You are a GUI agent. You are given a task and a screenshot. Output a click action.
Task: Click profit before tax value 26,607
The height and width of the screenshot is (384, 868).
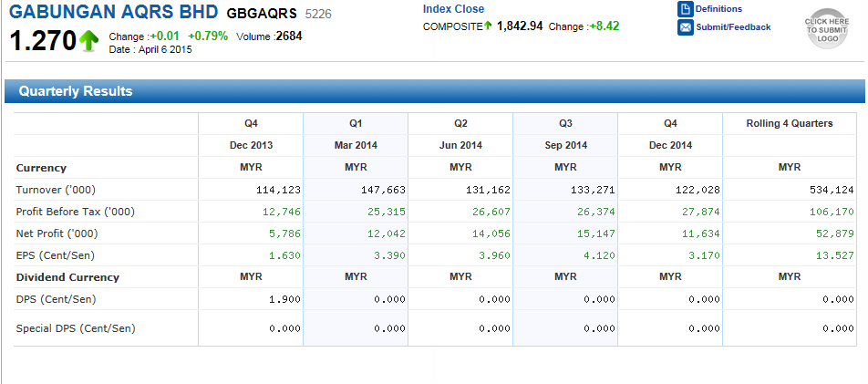point(491,212)
